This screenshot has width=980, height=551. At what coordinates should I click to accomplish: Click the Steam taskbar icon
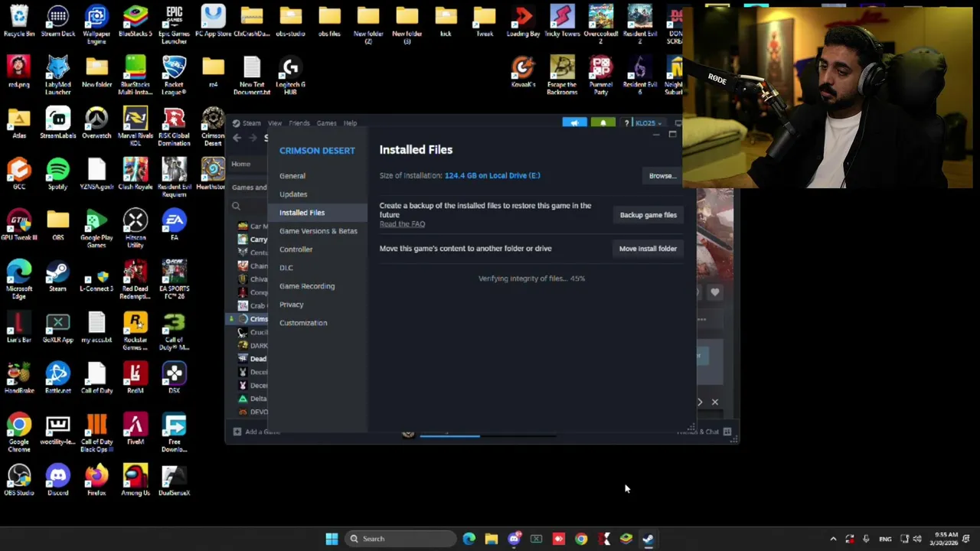tap(648, 539)
